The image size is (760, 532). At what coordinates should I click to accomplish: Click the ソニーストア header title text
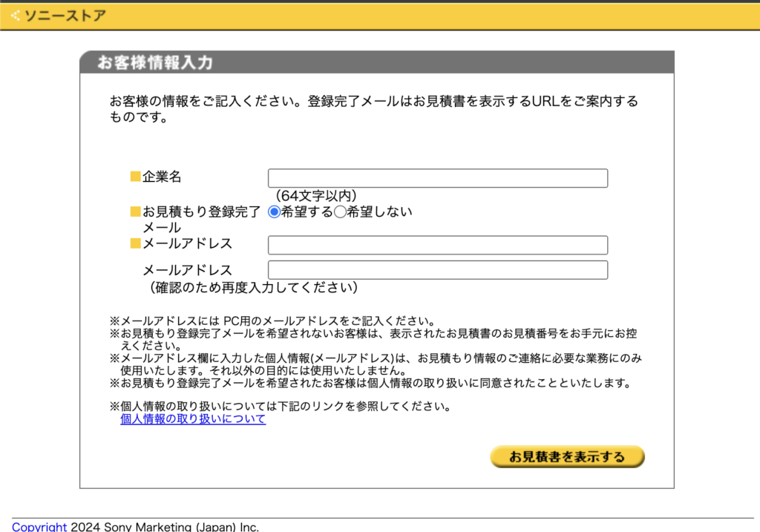coord(65,15)
